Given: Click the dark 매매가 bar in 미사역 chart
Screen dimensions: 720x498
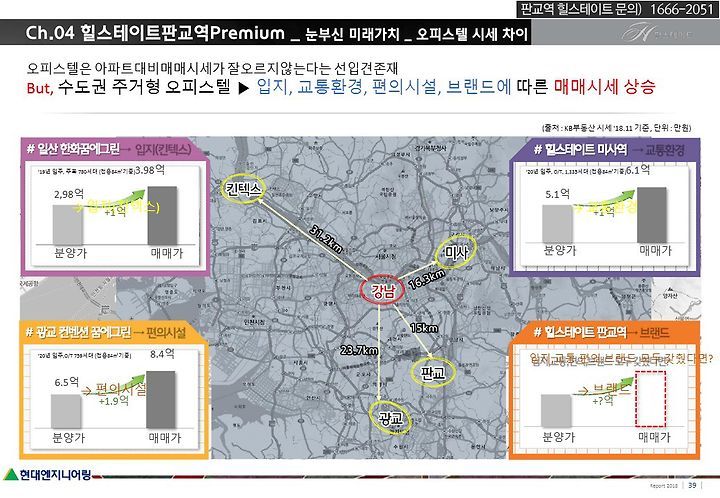Looking at the screenshot, I should tap(652, 215).
